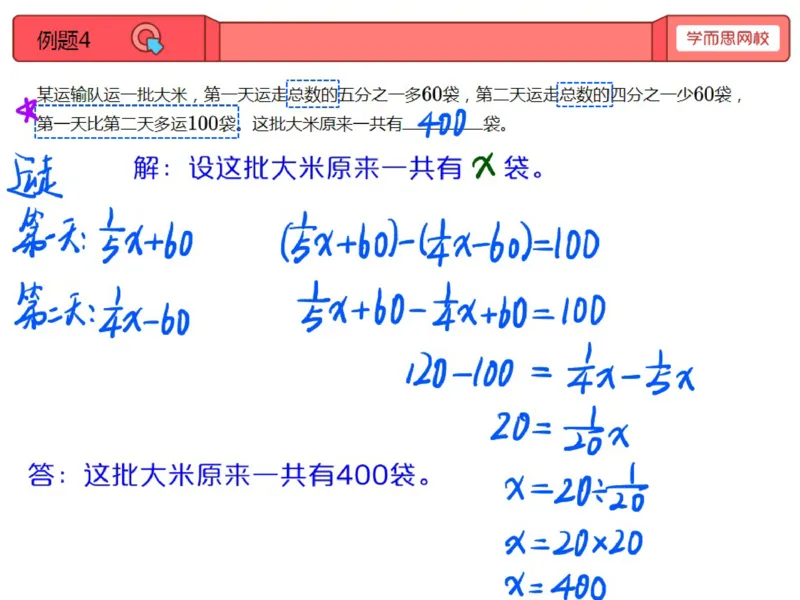Click the boxed phrase 第一天比第二天多运100袋

(137, 122)
